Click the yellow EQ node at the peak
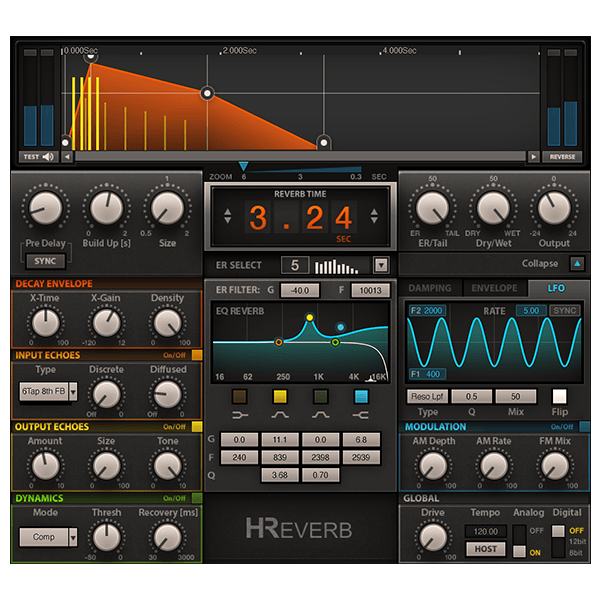The height and width of the screenshot is (600, 600). pos(310,318)
